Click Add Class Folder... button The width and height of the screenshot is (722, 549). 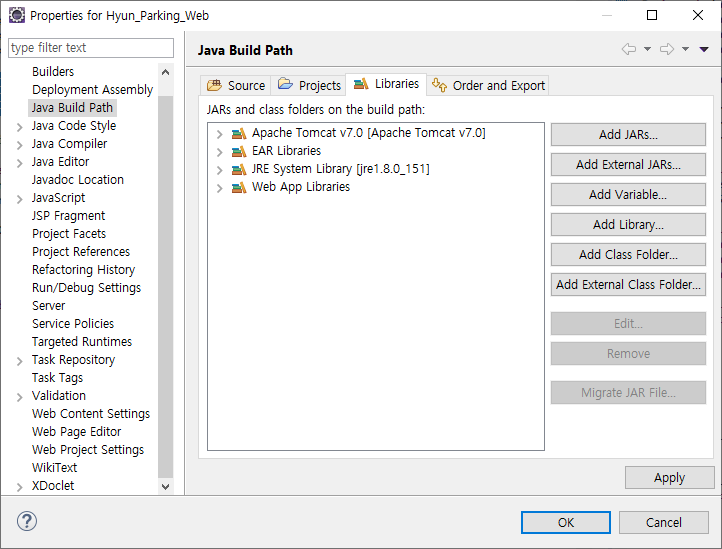[x=628, y=254]
